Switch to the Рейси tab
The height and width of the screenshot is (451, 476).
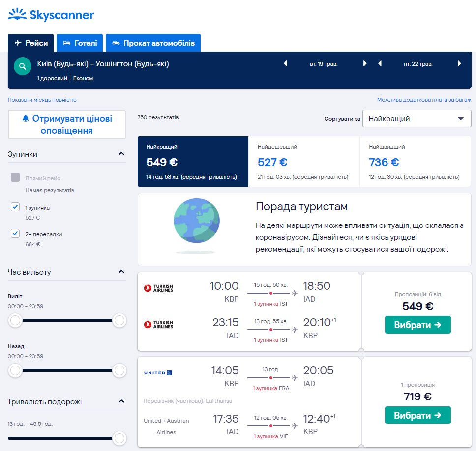tap(30, 43)
